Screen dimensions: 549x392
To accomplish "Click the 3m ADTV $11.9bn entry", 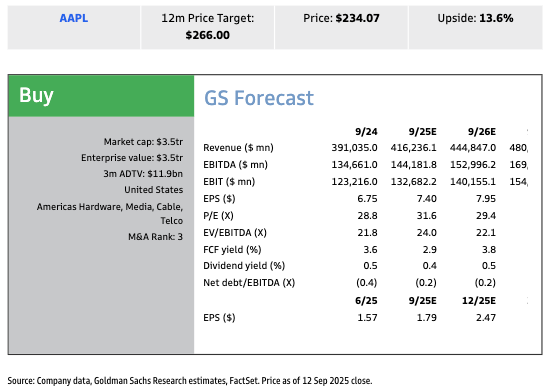I will coord(143,174).
